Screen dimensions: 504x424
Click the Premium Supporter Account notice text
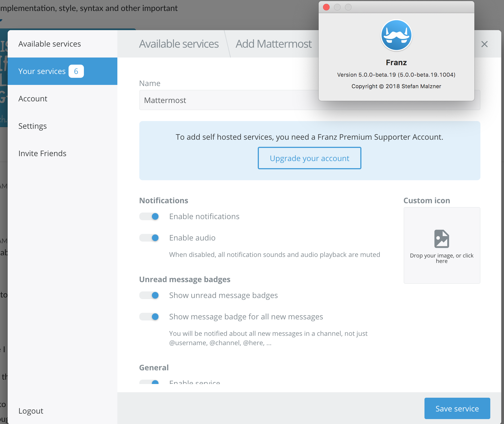[309, 137]
